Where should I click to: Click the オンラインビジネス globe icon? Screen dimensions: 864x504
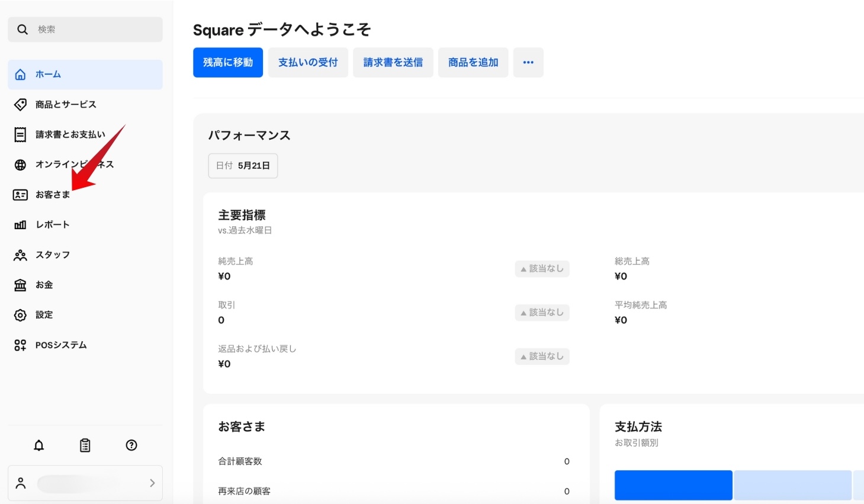pyautogui.click(x=20, y=165)
